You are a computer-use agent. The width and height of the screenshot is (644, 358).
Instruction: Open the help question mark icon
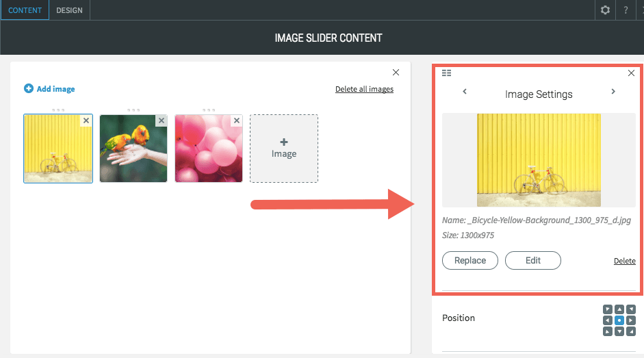pyautogui.click(x=626, y=10)
